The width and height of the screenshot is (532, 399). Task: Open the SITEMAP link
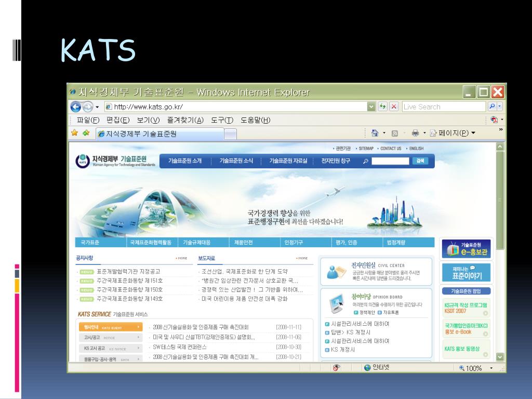366,149
